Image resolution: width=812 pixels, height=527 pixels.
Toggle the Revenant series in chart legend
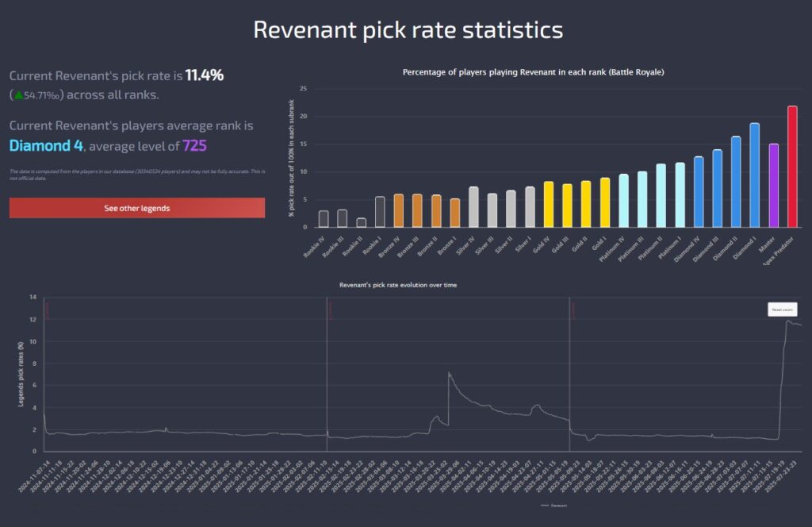pos(553,506)
